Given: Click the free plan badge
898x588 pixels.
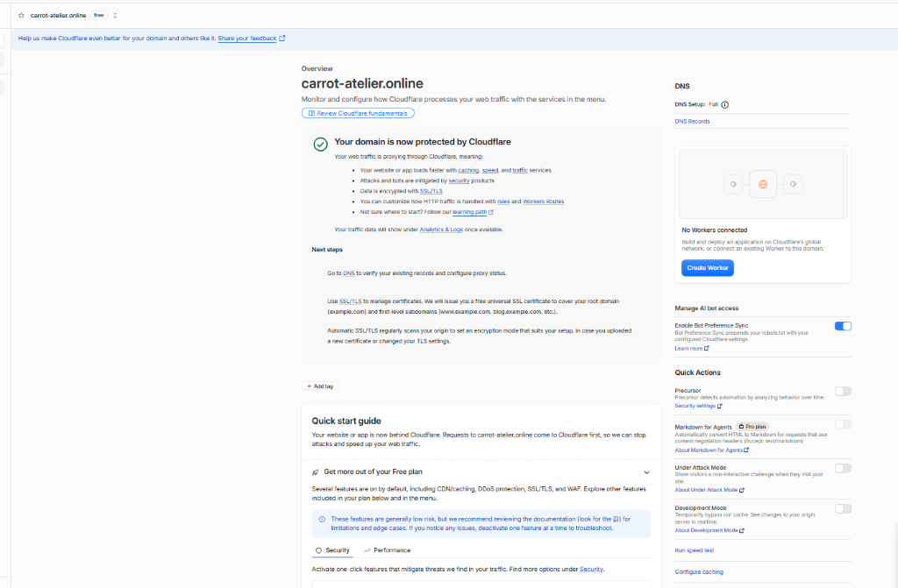Looking at the screenshot, I should [99, 16].
